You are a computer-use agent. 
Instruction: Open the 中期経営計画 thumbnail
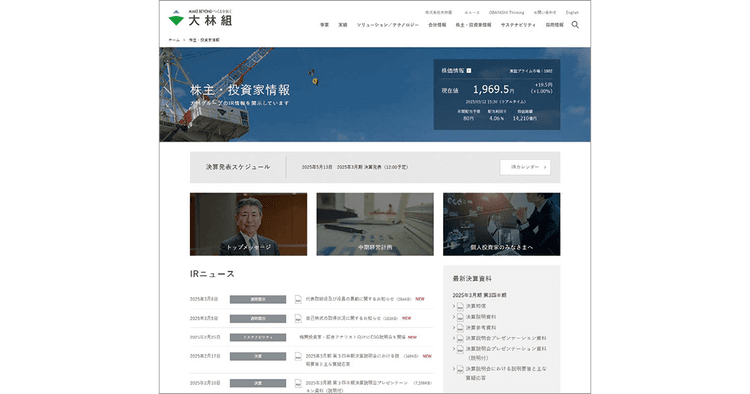coord(375,224)
